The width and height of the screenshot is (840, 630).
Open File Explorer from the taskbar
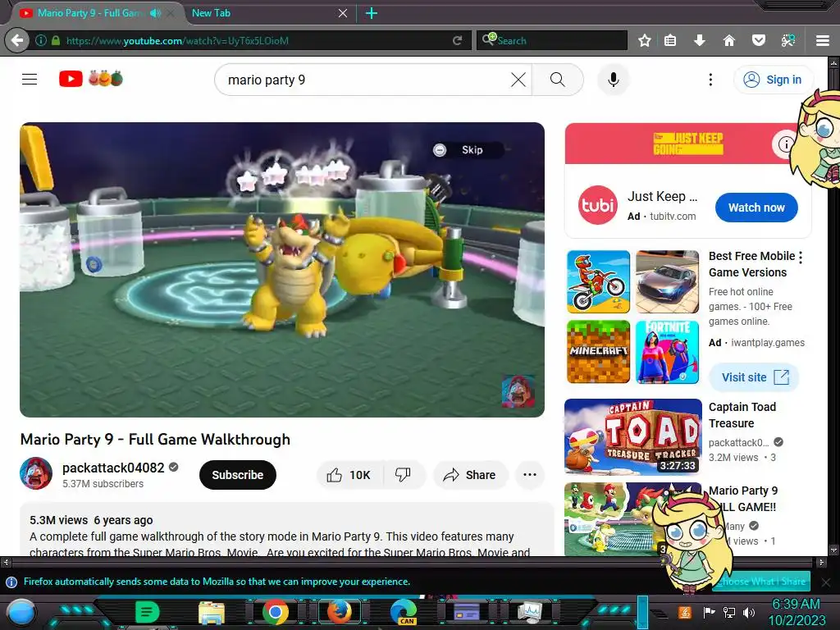[x=212, y=612]
